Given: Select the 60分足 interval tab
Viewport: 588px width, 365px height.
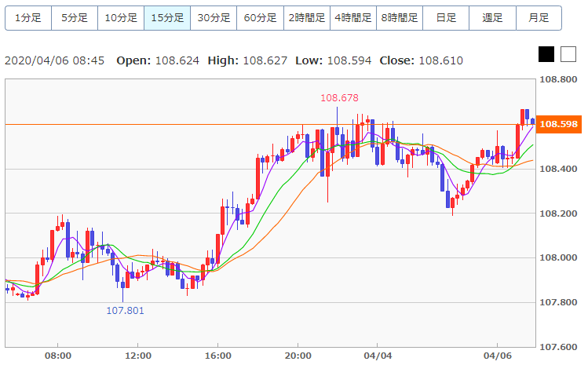Looking at the screenshot, I should click(261, 17).
